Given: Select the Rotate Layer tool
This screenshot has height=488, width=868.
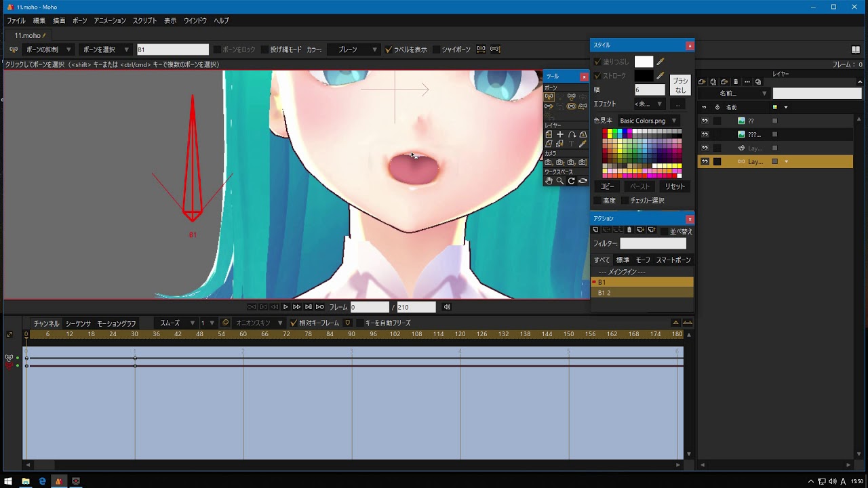Looking at the screenshot, I should pos(572,135).
